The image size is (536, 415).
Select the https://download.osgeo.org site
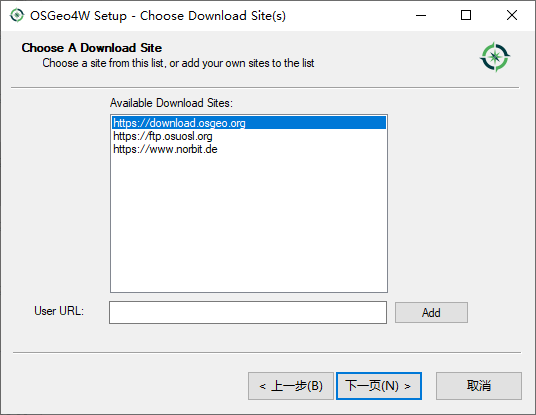249,123
